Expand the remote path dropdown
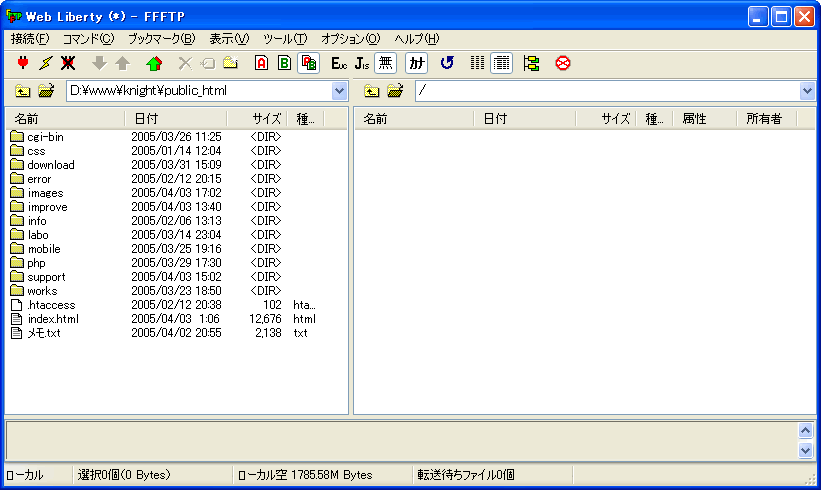Image resolution: width=821 pixels, height=490 pixels. pyautogui.click(x=808, y=92)
